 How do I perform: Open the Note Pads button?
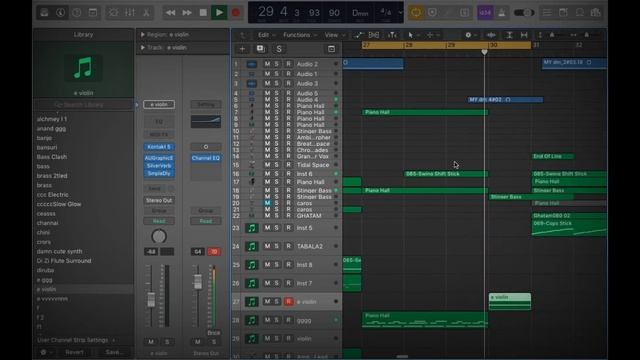pyautogui.click(x=563, y=13)
